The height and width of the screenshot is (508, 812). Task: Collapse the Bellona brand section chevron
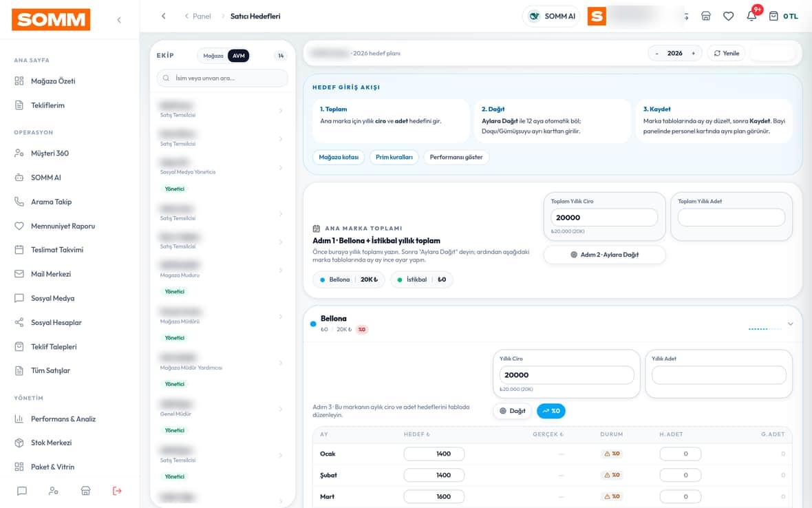click(790, 324)
